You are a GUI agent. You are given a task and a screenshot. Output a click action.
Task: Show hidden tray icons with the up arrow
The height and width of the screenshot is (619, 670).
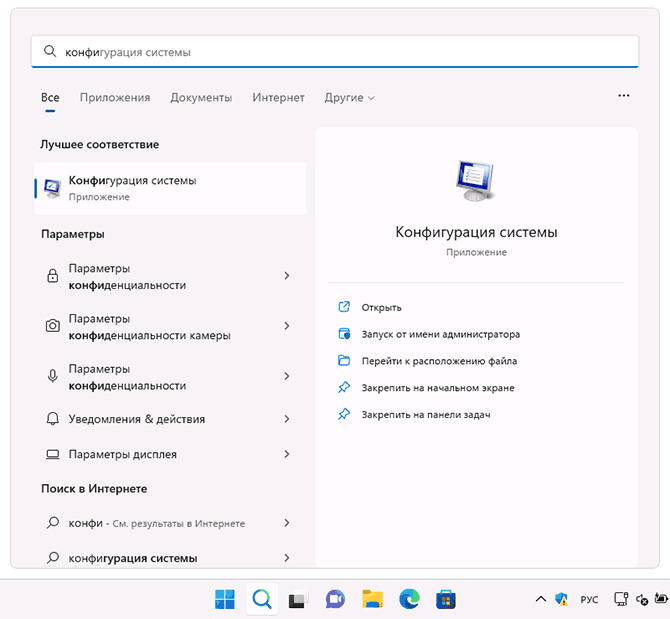541,599
